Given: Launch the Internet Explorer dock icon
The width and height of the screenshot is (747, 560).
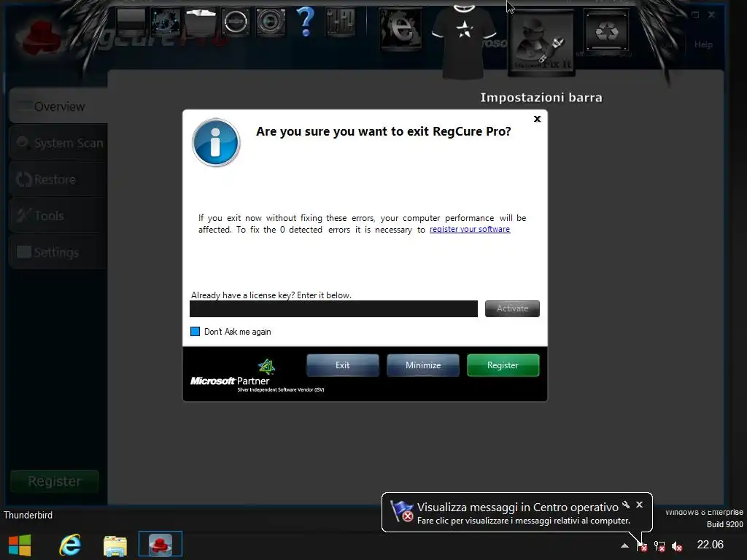Looking at the screenshot, I should click(x=400, y=28).
